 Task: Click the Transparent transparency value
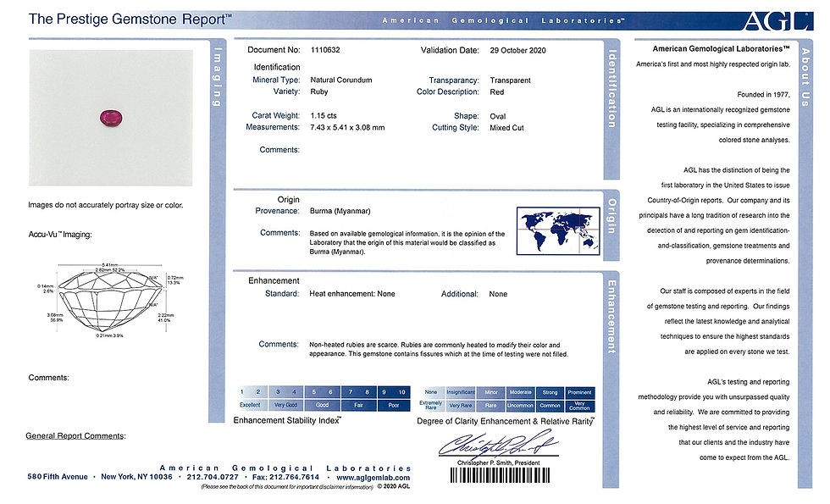pyautogui.click(x=510, y=80)
